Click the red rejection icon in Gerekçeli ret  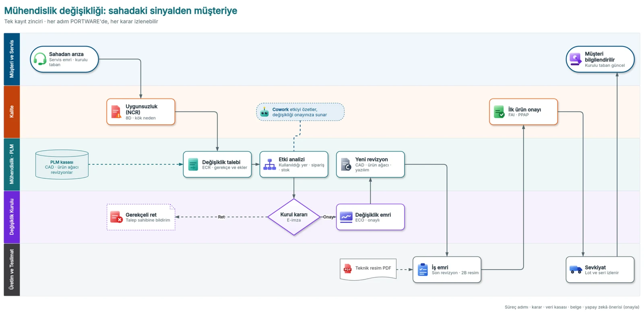pyautogui.click(x=116, y=217)
